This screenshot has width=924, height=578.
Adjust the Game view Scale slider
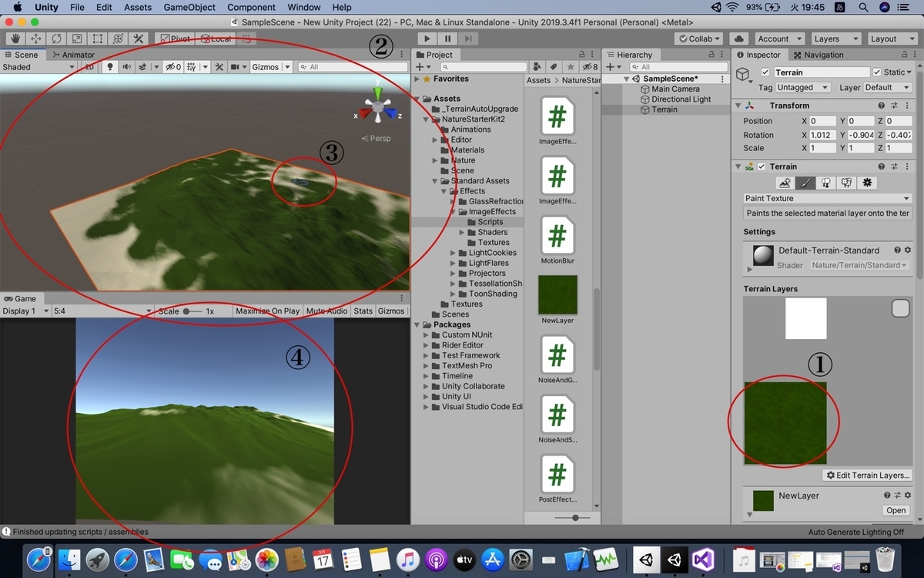point(192,311)
